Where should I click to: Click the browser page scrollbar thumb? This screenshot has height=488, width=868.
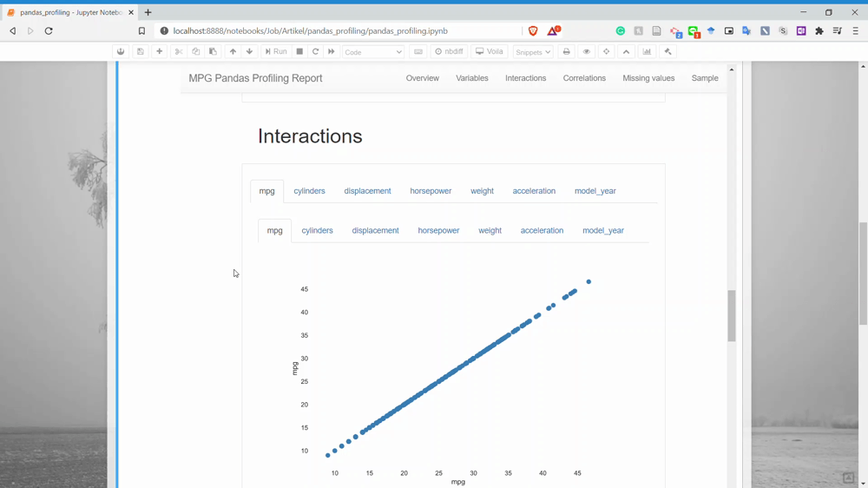point(863,274)
